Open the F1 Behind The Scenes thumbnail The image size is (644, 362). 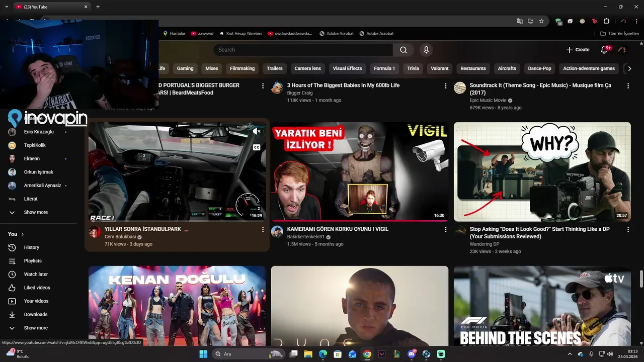click(x=542, y=306)
